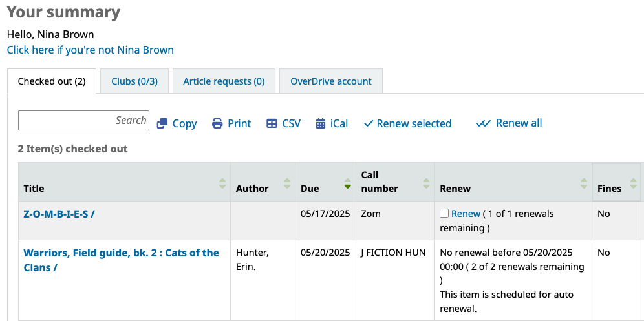
Task: Click the iCal calendar icon
Action: pos(321,123)
